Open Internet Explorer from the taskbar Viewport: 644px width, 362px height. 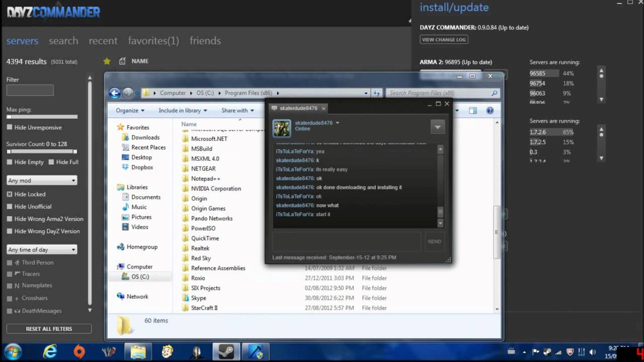(50, 352)
